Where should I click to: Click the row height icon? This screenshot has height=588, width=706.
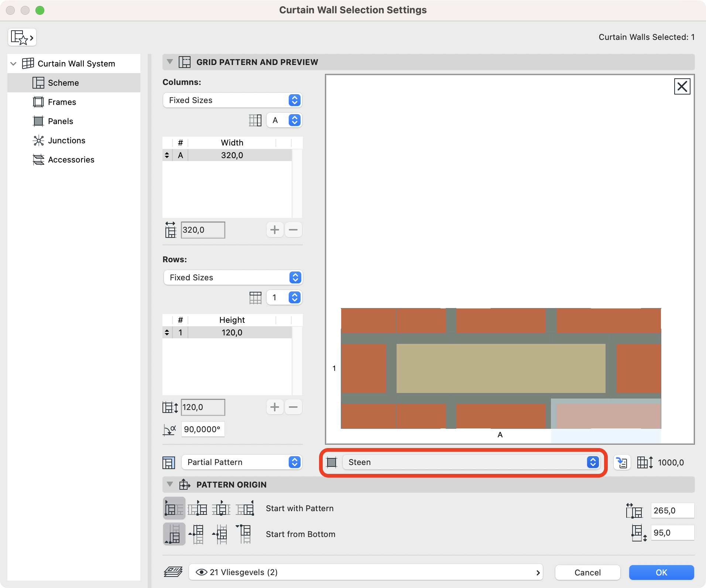click(170, 407)
